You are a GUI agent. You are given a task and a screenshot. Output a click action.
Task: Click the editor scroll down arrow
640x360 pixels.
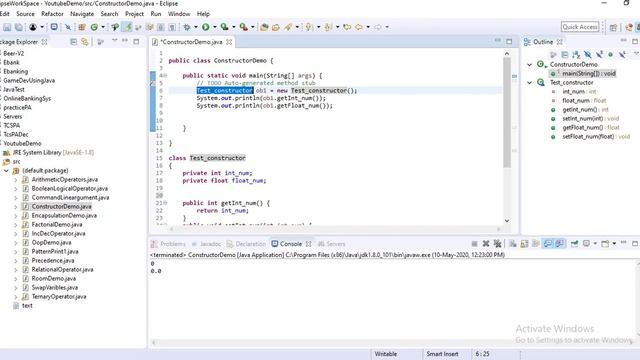(x=507, y=221)
